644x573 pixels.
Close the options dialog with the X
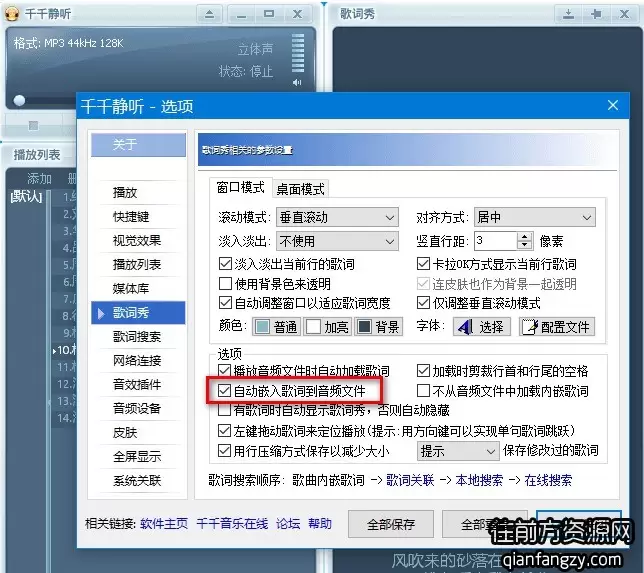point(613,105)
